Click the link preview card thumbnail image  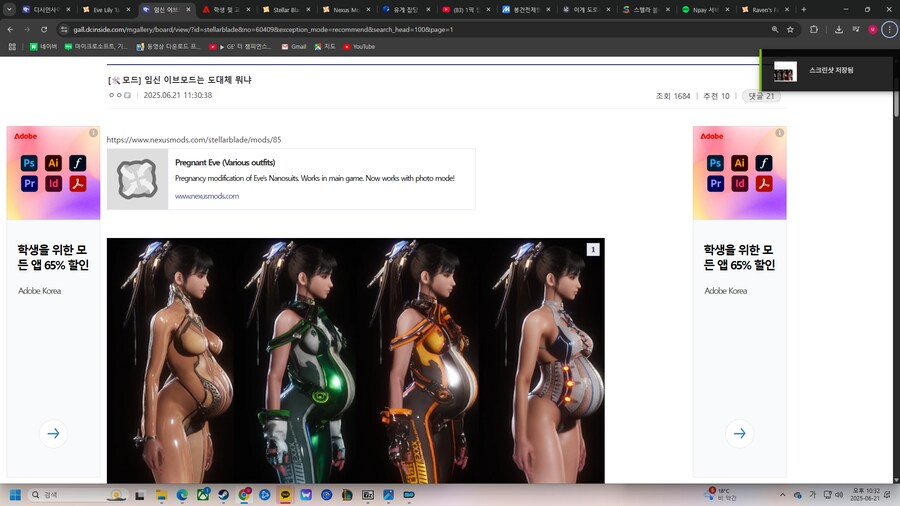click(x=137, y=179)
